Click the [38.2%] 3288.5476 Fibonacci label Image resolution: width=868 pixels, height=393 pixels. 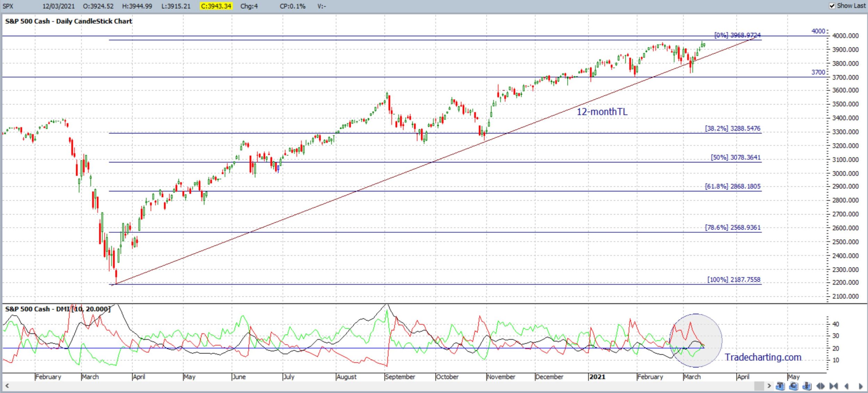[733, 128]
